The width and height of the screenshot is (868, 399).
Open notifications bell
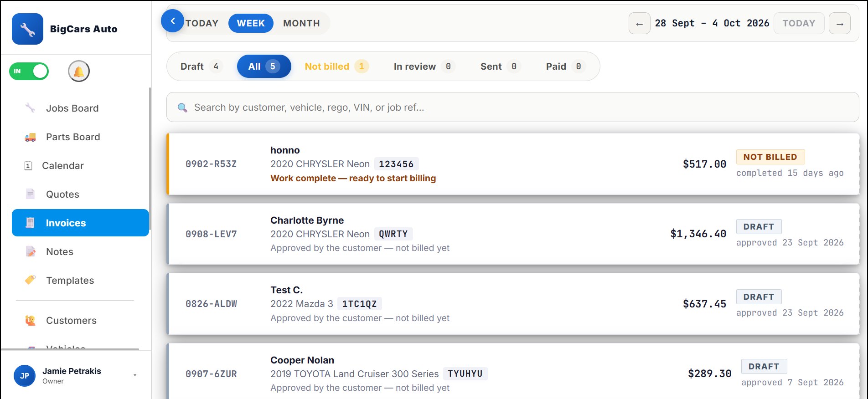pos(79,72)
